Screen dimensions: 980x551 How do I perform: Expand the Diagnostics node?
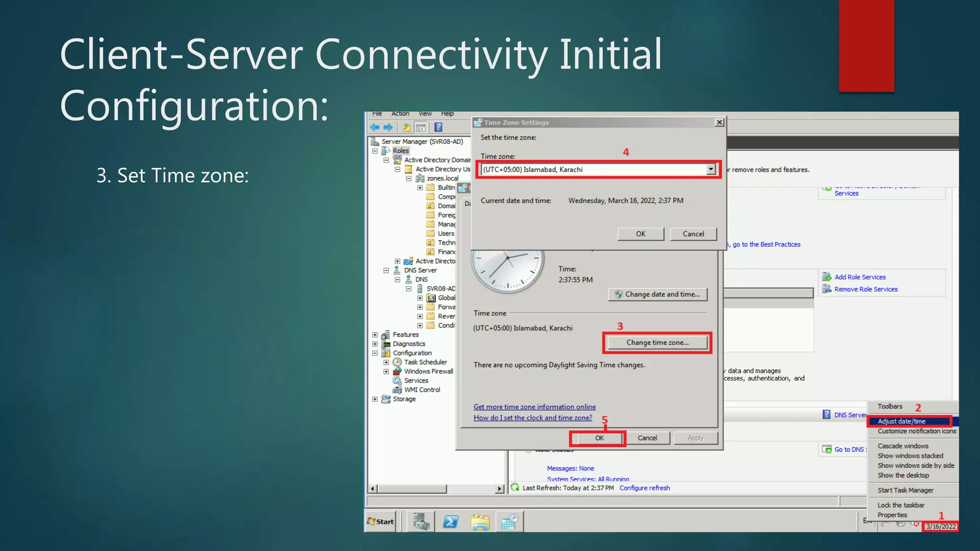point(375,344)
